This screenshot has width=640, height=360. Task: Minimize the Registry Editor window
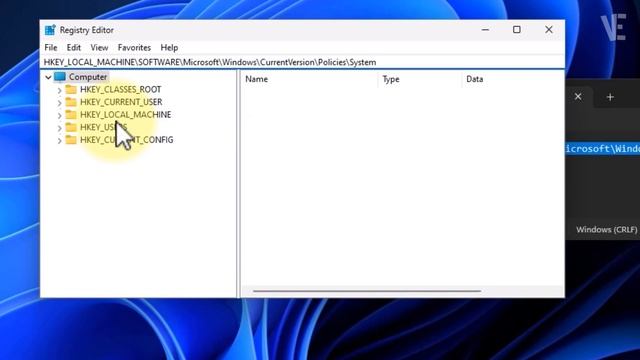pos(485,30)
